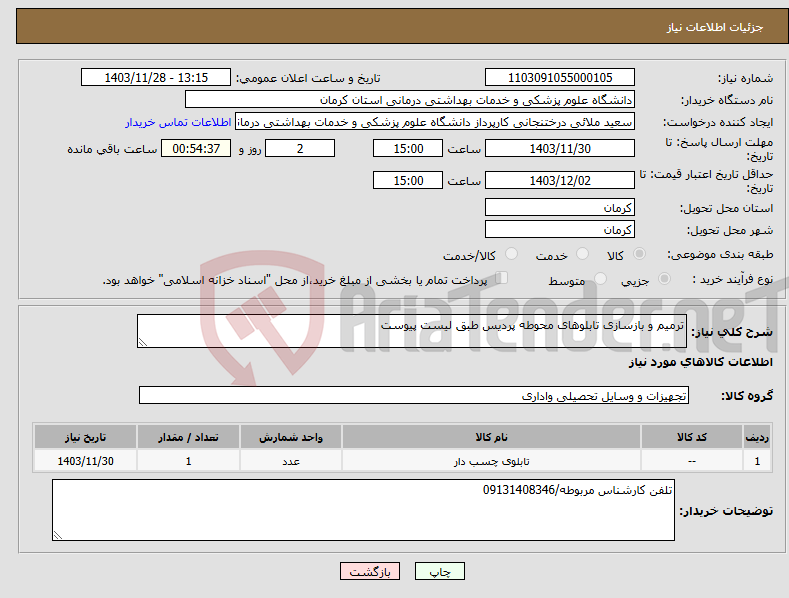Select the کالا radio button
Screen dimensions: 789x598
click(640, 254)
